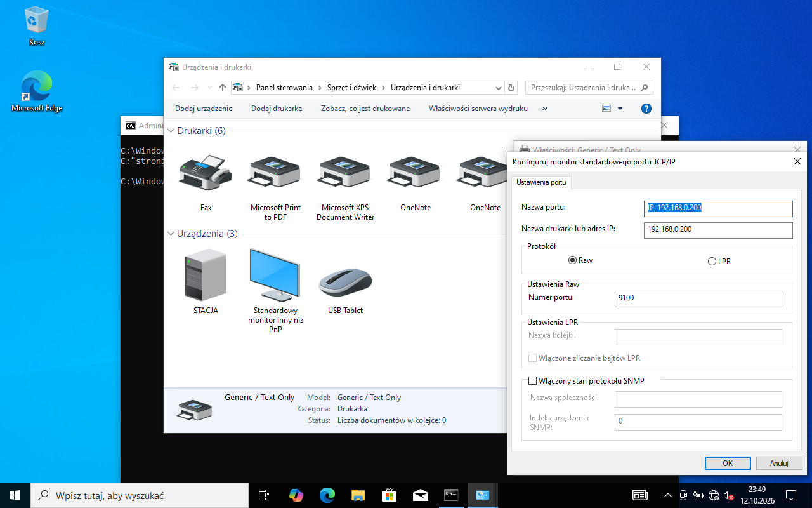Click search box Przeszukaj: Urządzenia i drukarki

pyautogui.click(x=589, y=88)
